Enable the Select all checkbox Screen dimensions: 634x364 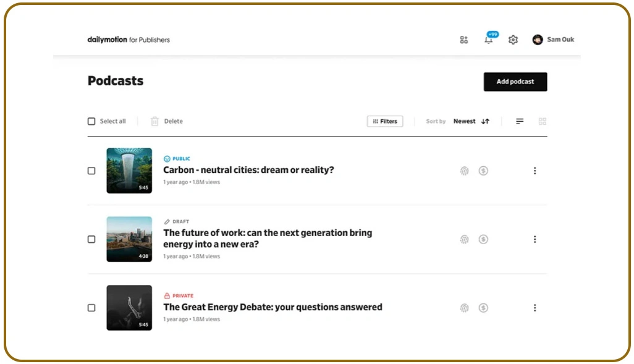(x=91, y=121)
